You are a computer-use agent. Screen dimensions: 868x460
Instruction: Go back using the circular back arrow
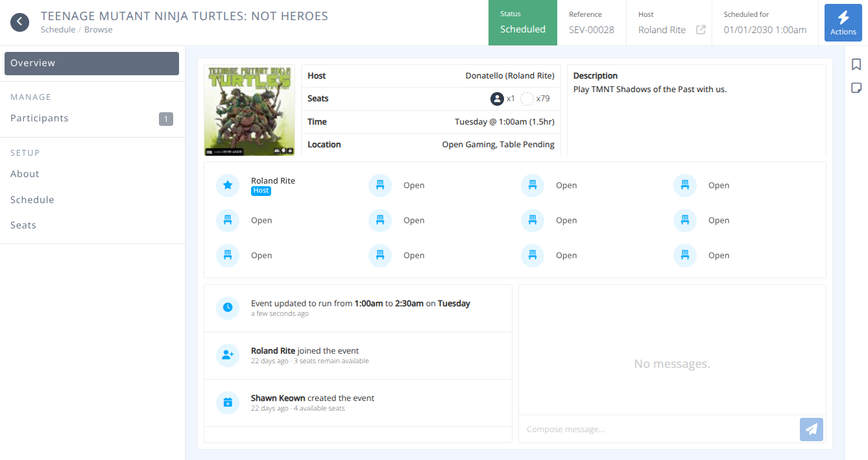(x=19, y=21)
